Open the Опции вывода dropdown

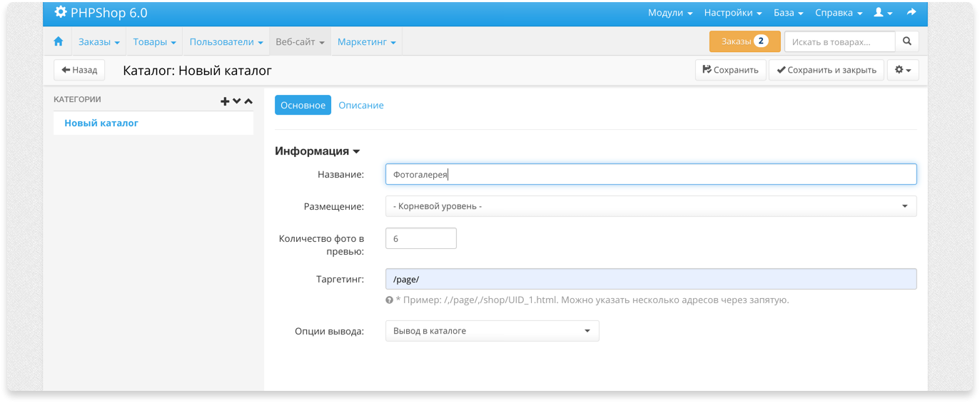[x=492, y=331]
